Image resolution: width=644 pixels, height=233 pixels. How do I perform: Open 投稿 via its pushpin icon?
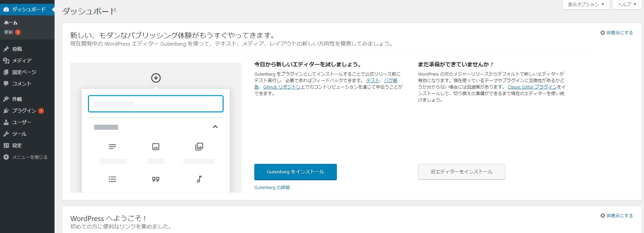coord(6,49)
